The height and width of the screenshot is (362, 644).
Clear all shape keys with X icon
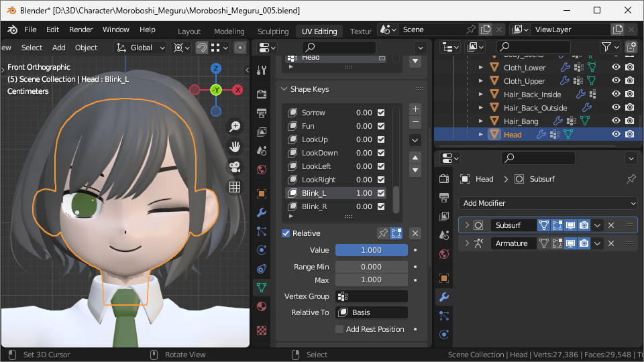pos(415,233)
